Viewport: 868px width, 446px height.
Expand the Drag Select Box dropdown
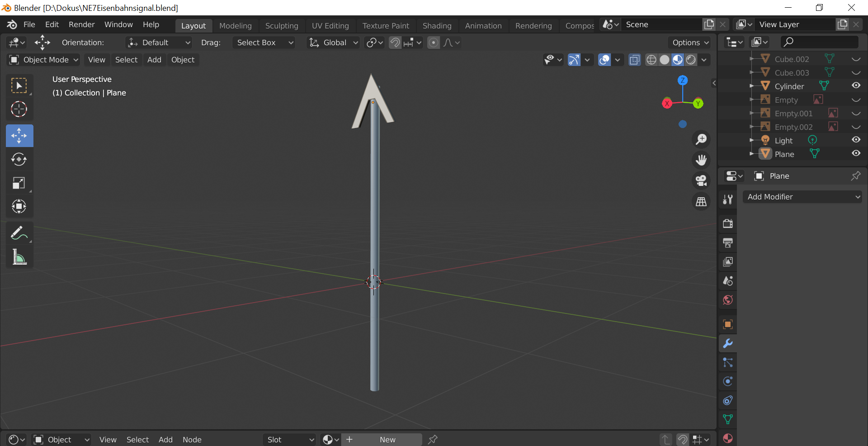point(264,43)
